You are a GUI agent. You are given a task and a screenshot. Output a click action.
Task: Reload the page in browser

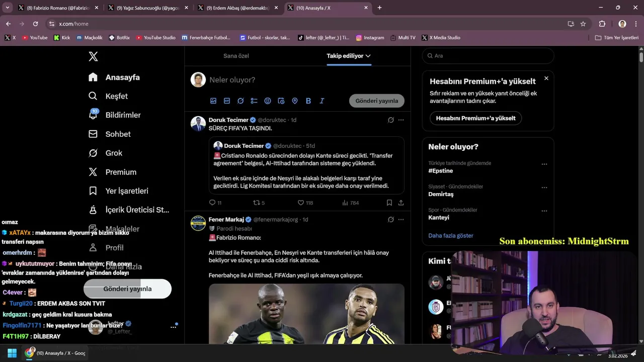click(x=35, y=24)
